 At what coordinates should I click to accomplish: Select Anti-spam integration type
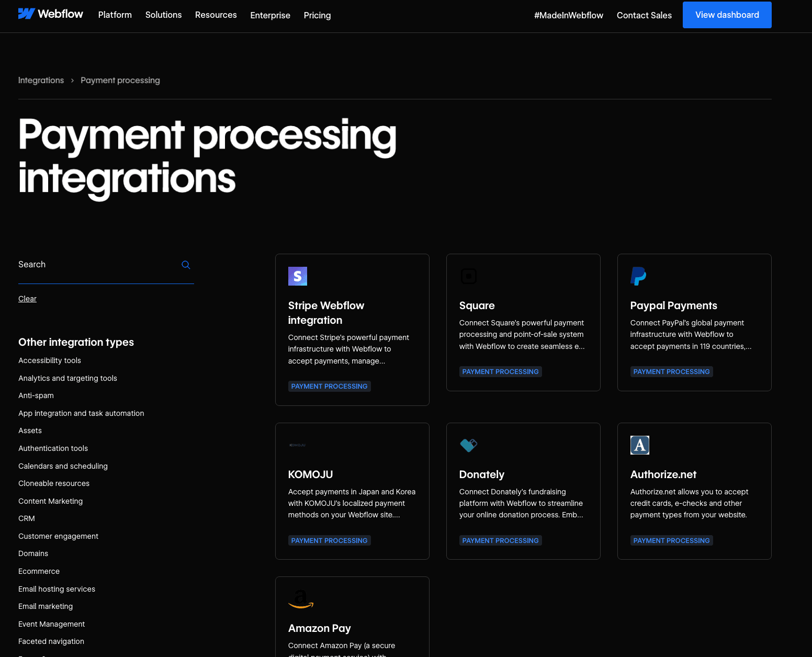36,395
